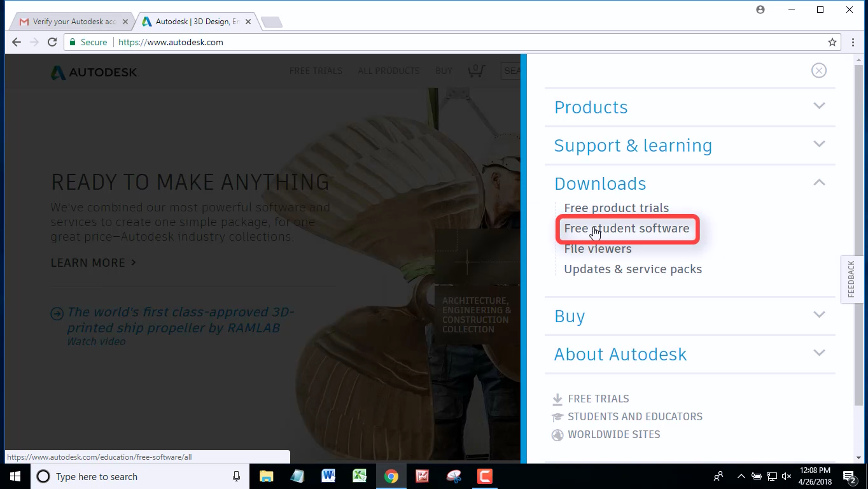This screenshot has height=489, width=868.
Task: Expand the Support & learning chevron
Action: (819, 144)
